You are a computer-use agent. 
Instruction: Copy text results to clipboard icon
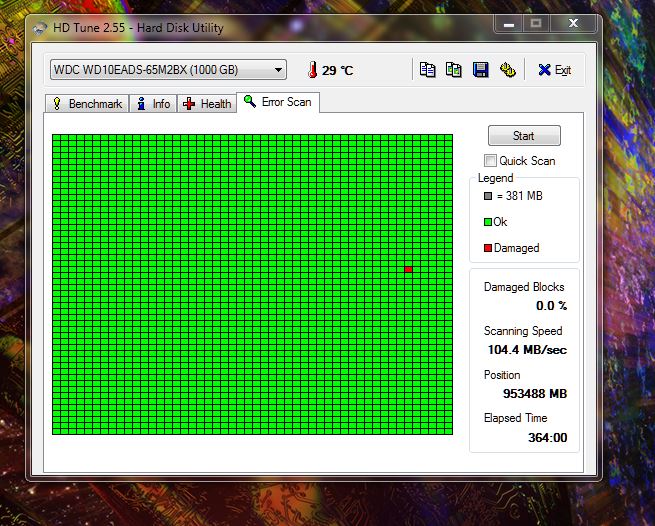[x=427, y=70]
